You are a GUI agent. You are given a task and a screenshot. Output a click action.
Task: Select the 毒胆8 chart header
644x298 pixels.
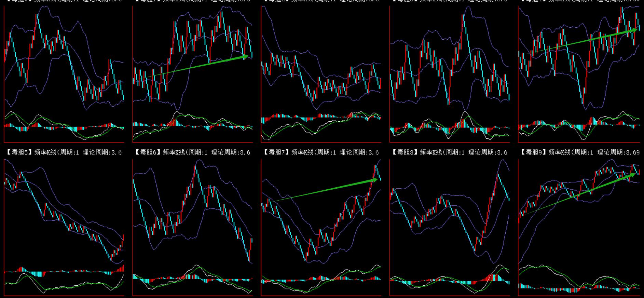[449, 152]
